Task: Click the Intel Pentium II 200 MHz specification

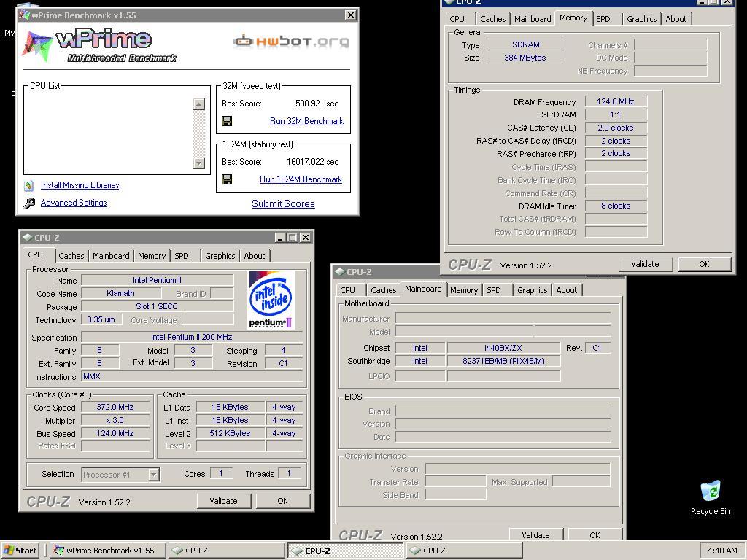Action: pos(192,337)
